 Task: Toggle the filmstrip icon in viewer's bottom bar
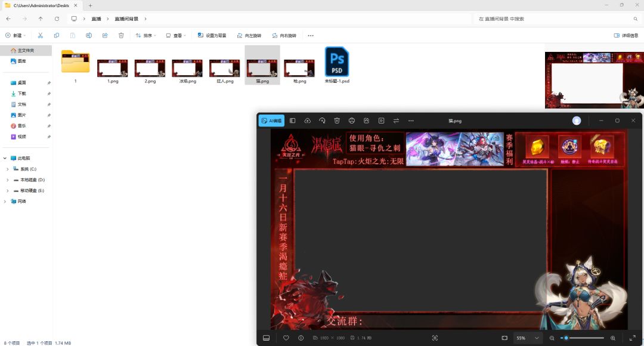(266, 338)
